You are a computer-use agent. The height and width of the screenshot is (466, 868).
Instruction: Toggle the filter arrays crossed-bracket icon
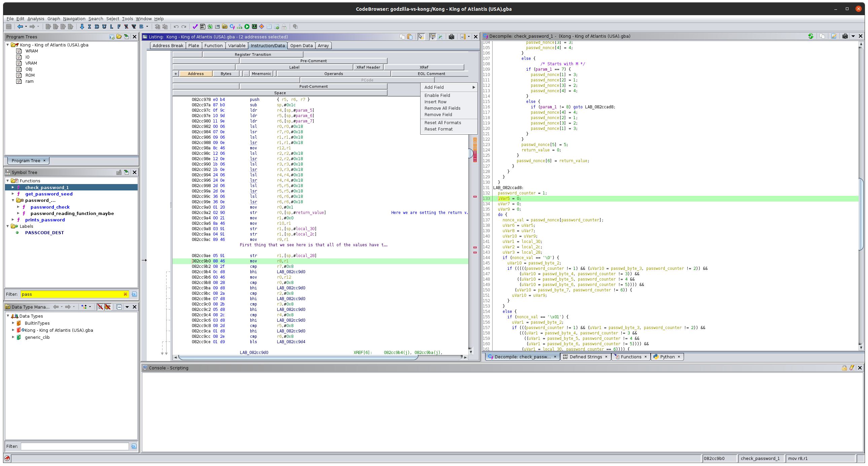coord(100,307)
